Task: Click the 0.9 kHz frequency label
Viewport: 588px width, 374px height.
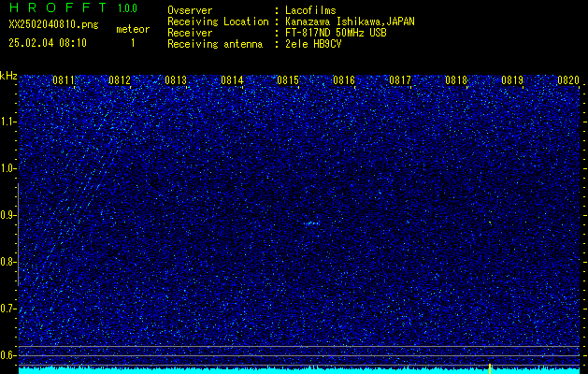Action: pos(8,215)
